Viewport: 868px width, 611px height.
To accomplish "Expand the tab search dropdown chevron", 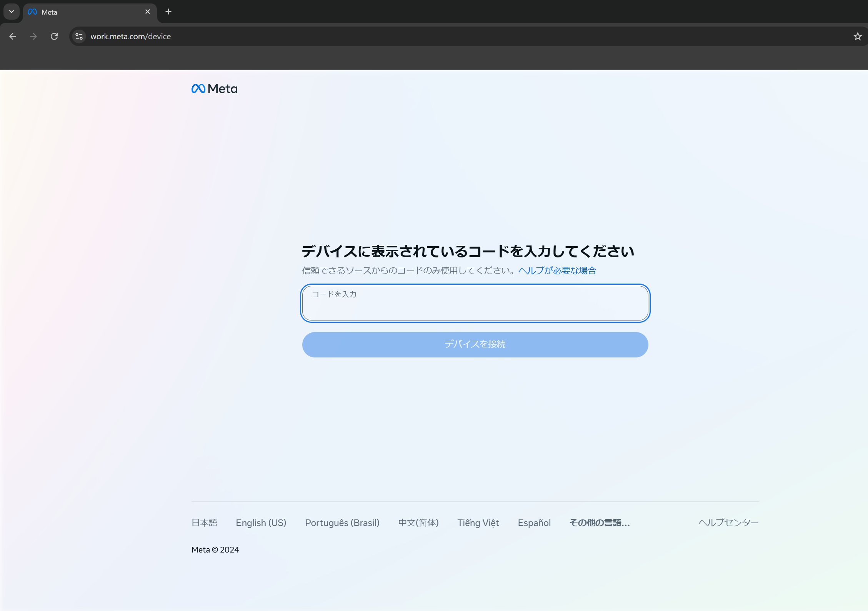I will pos(12,12).
